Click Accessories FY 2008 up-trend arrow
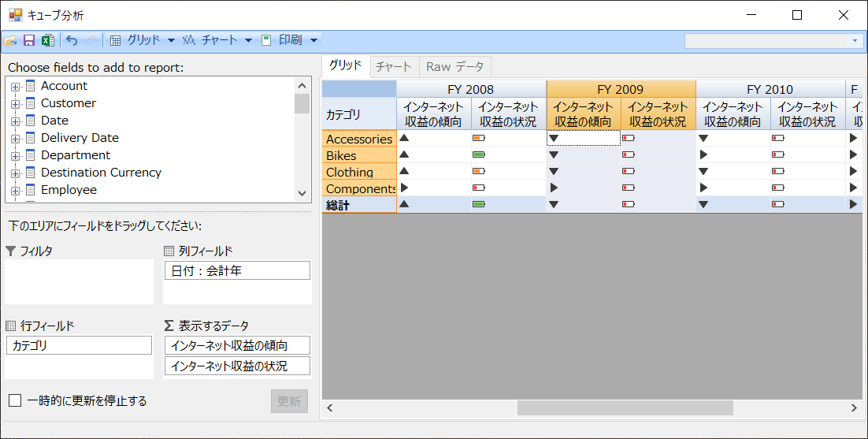This screenshot has height=439, width=868. click(404, 138)
